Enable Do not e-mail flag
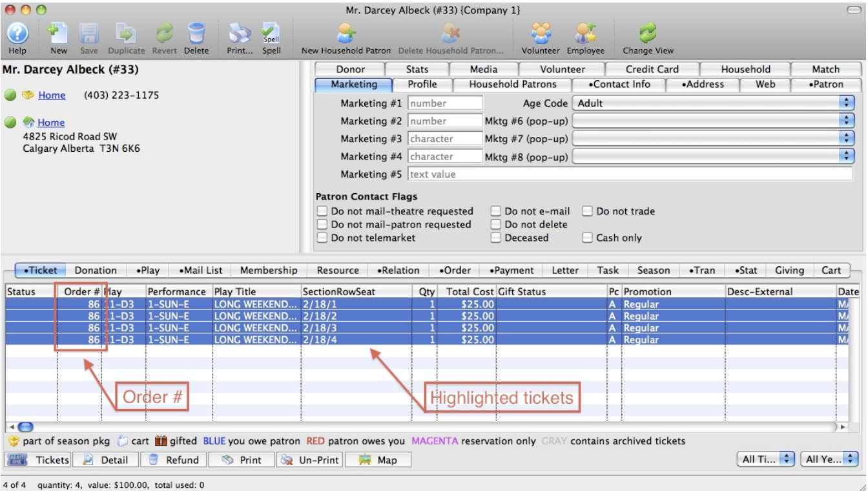This screenshot has width=868, height=491. point(496,211)
